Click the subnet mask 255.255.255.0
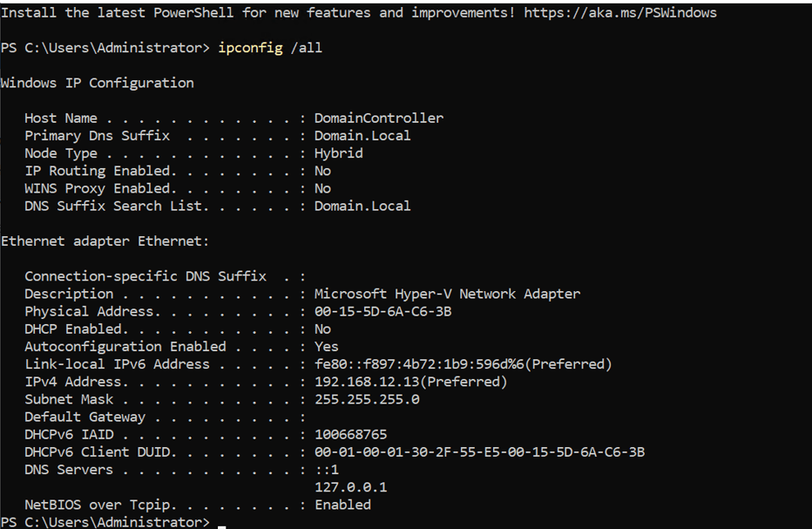This screenshot has height=529, width=812. (367, 399)
